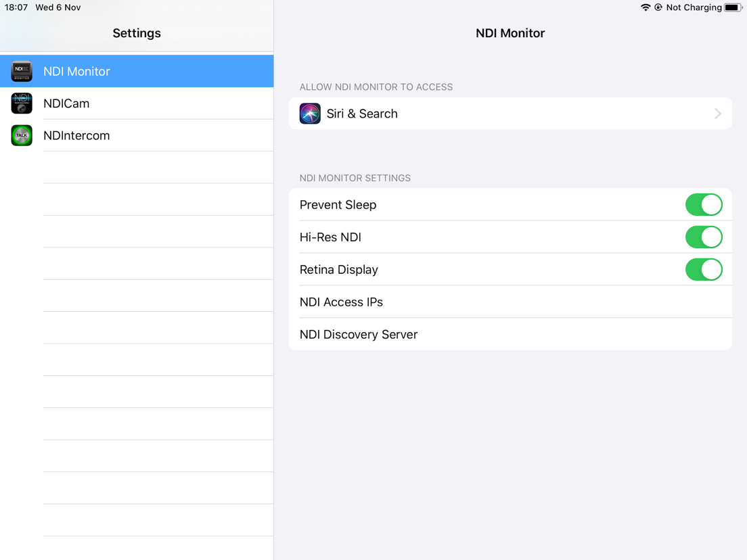This screenshot has height=560, width=747.
Task: Disable the Prevent Sleep switch
Action: [x=704, y=205]
